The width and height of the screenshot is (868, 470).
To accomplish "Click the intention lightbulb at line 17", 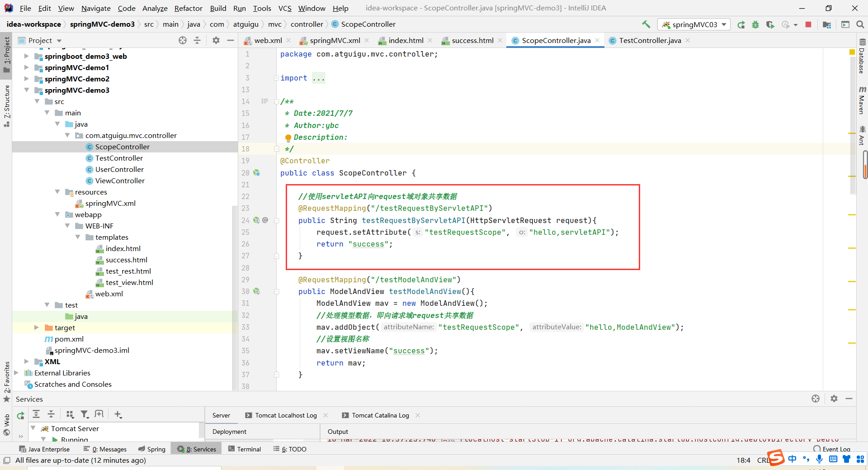I will coord(288,138).
